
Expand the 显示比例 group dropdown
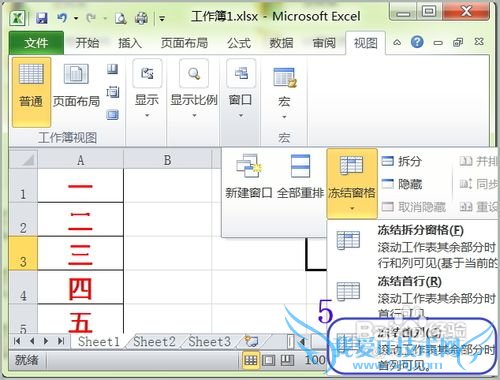click(x=194, y=89)
